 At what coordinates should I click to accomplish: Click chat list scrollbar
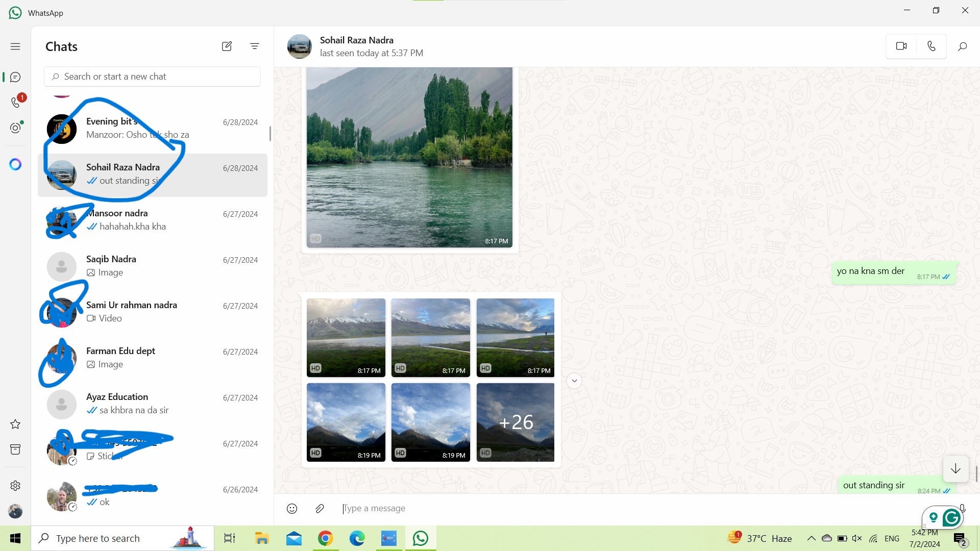pos(270,134)
